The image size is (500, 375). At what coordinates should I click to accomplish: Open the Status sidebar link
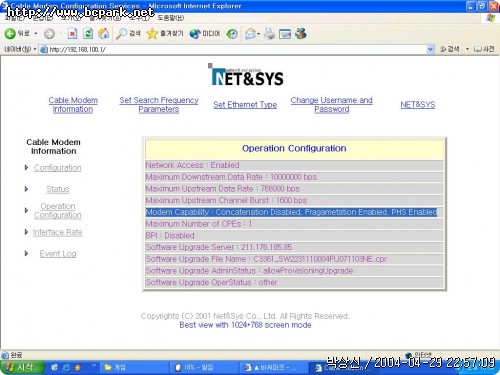58,189
